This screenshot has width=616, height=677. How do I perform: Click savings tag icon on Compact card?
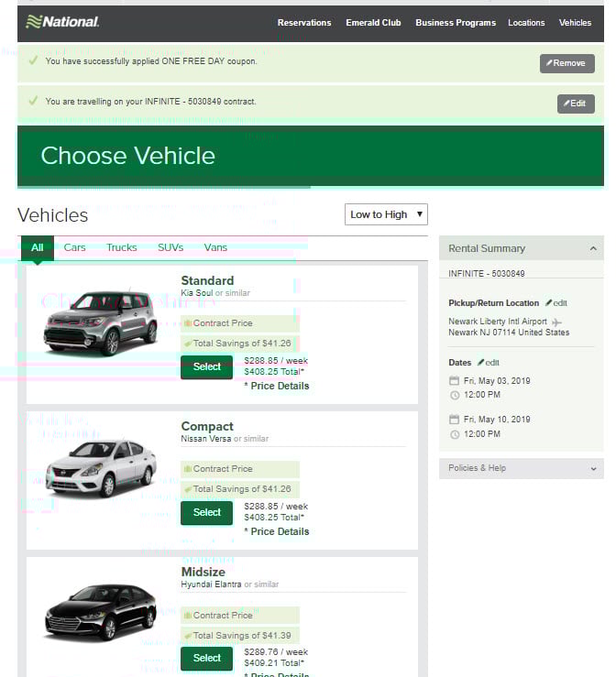[188, 489]
